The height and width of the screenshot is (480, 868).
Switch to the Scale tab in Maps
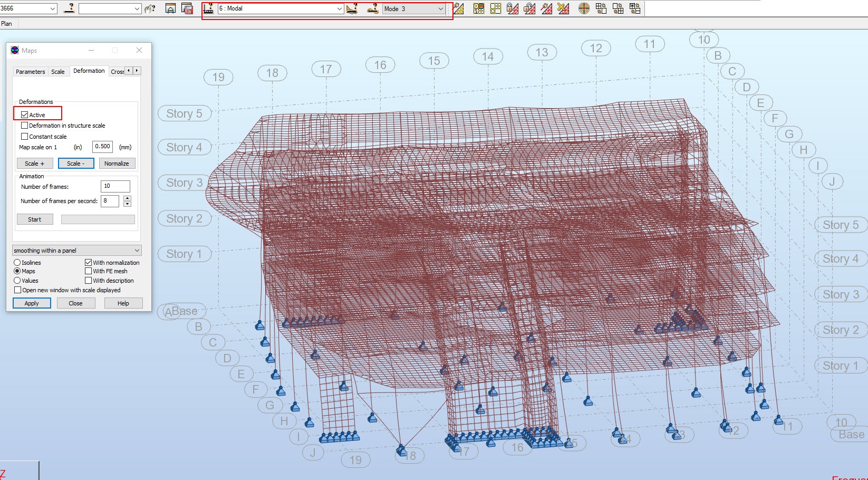pos(58,71)
